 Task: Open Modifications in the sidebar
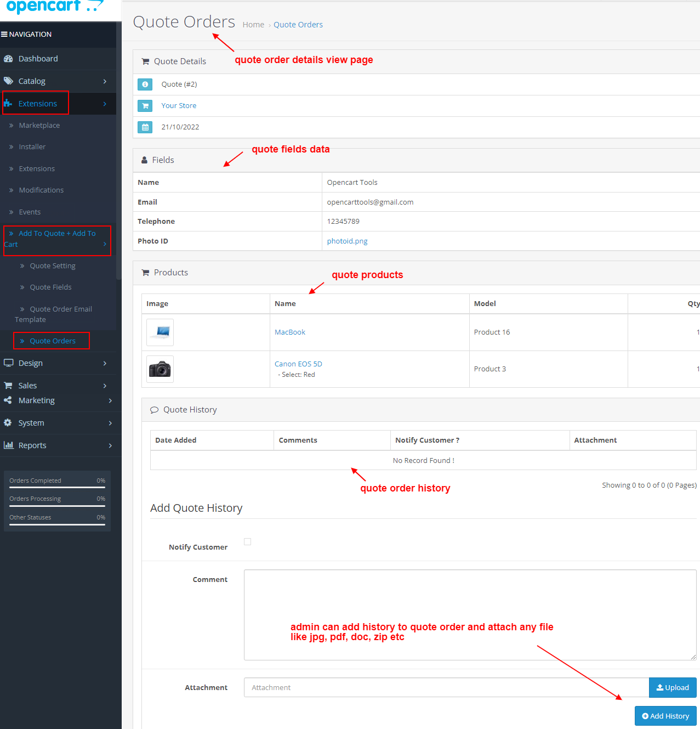[x=41, y=190]
